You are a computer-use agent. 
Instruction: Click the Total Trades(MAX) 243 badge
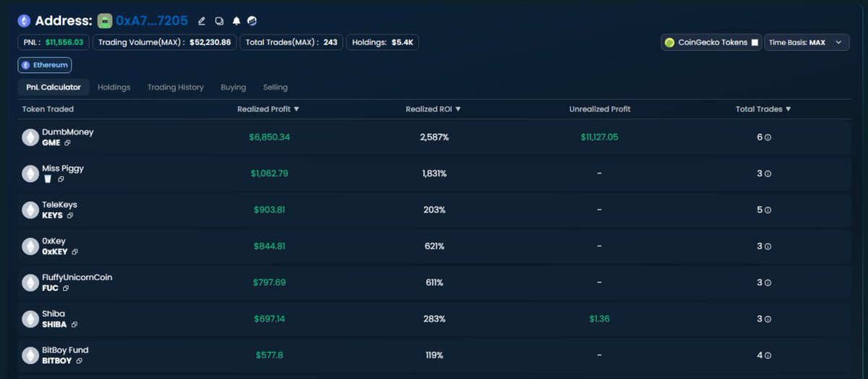point(292,43)
